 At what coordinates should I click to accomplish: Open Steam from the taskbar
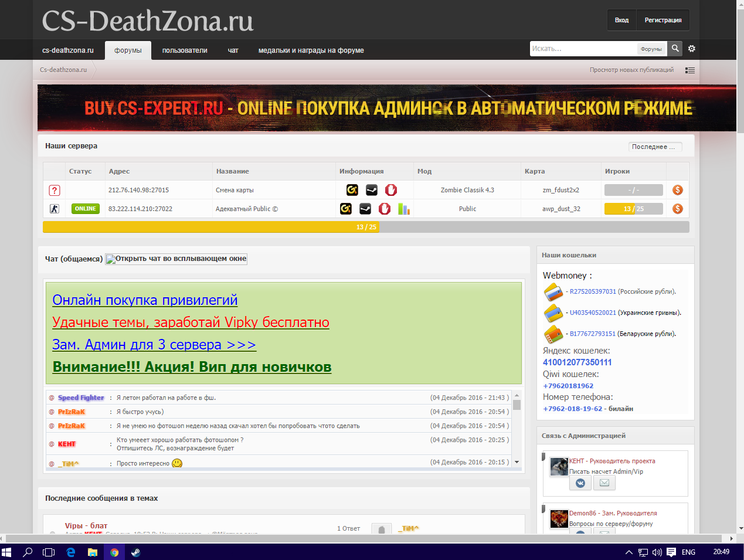(x=135, y=552)
